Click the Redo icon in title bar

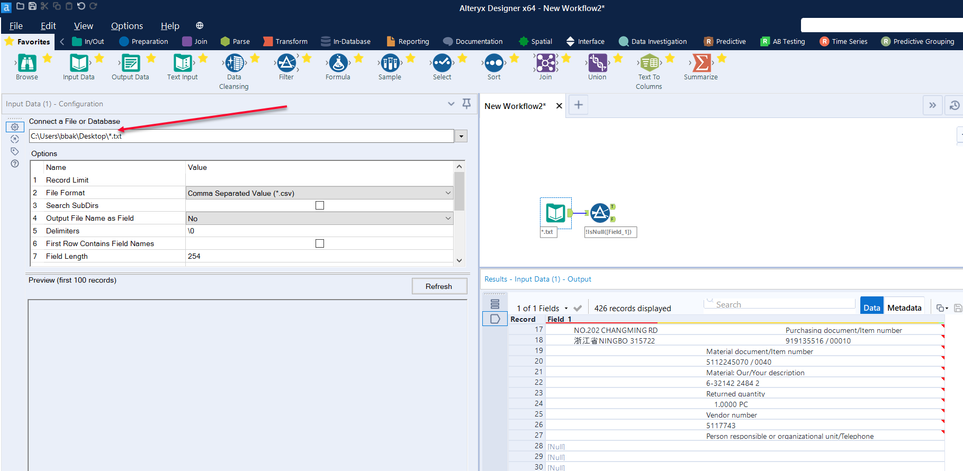[93, 6]
